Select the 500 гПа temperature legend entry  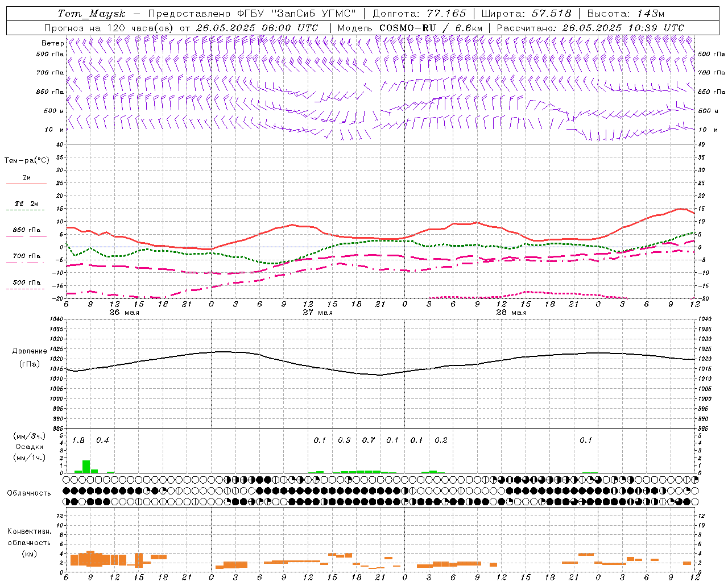point(27,282)
